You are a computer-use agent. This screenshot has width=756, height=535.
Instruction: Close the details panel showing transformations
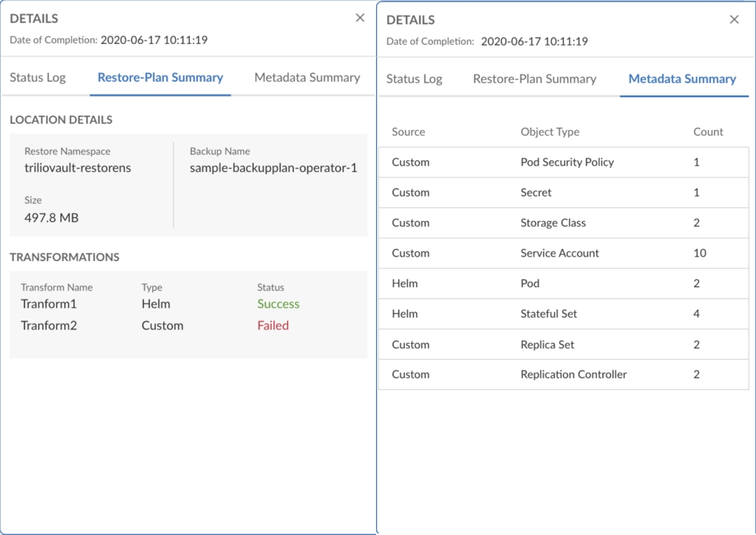click(360, 18)
